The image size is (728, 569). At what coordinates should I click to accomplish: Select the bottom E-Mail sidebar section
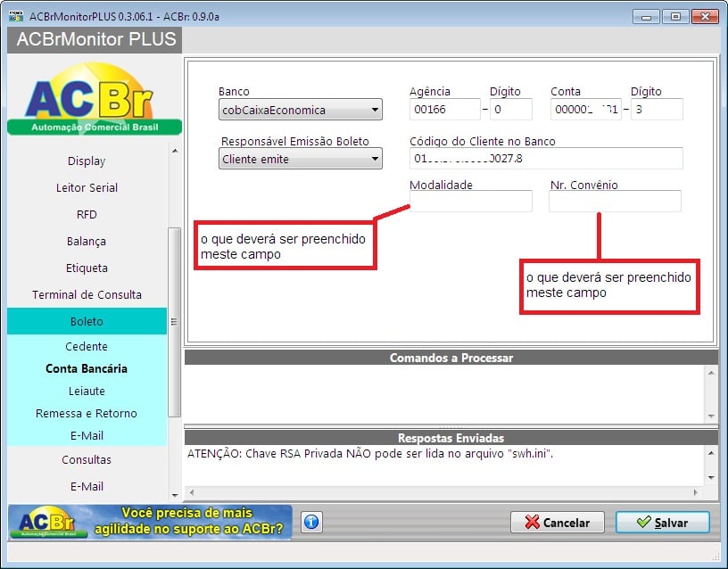pyautogui.click(x=87, y=486)
